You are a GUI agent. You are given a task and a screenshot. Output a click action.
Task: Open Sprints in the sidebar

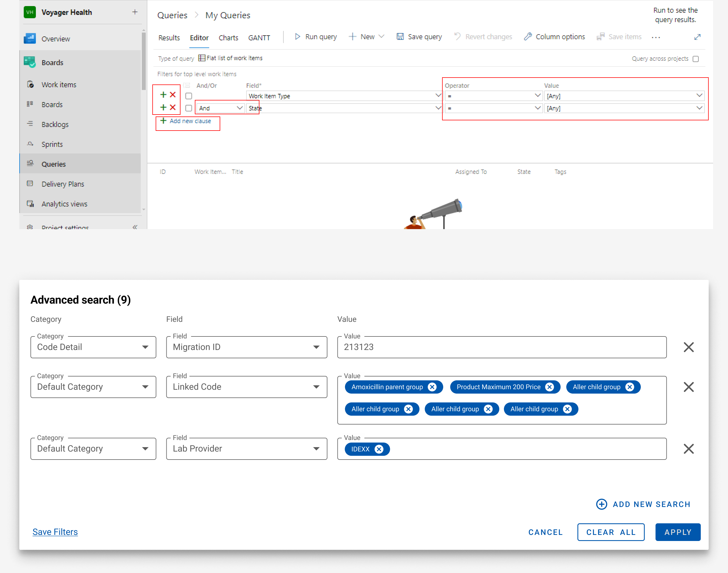click(x=81, y=144)
